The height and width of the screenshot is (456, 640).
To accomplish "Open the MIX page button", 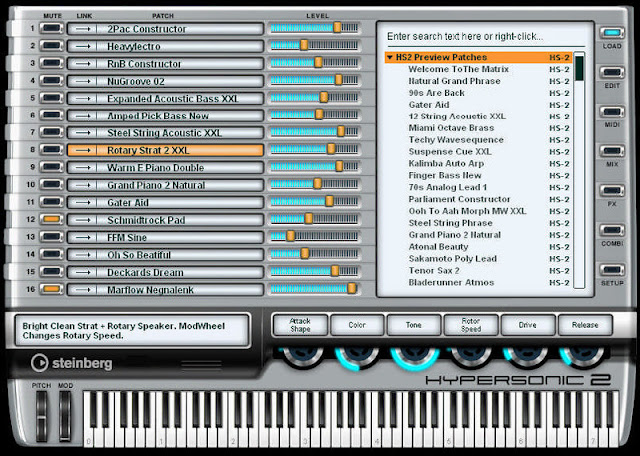I will pyautogui.click(x=612, y=151).
